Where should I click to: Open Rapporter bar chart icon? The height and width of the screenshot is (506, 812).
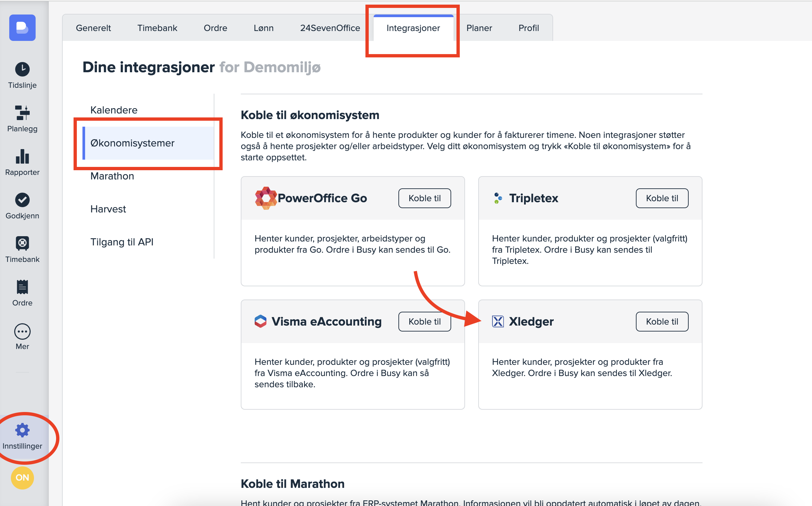point(22,156)
